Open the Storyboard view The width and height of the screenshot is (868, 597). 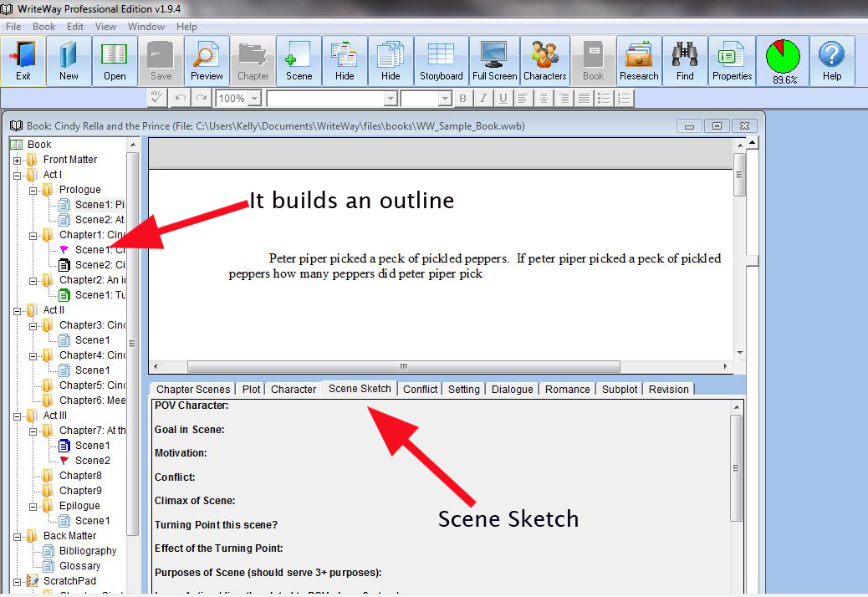pos(442,61)
